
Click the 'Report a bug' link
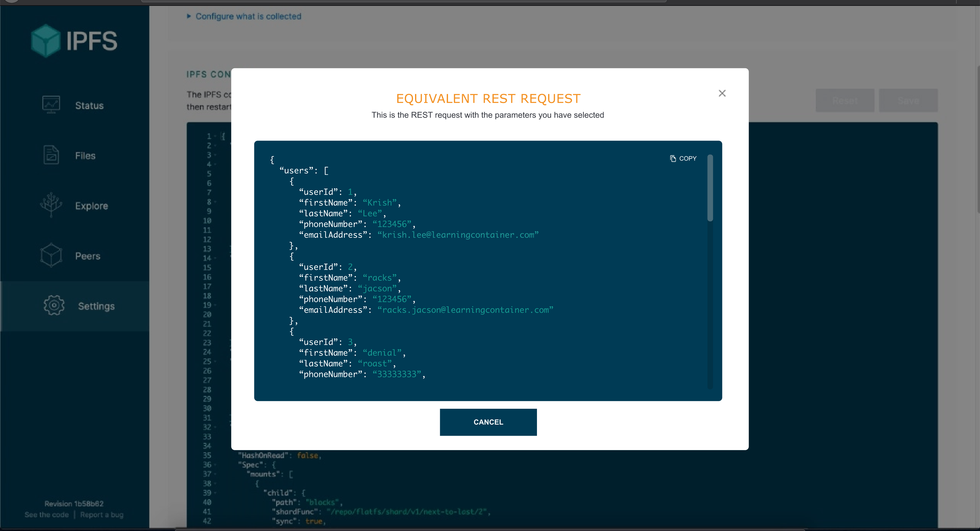point(101,514)
